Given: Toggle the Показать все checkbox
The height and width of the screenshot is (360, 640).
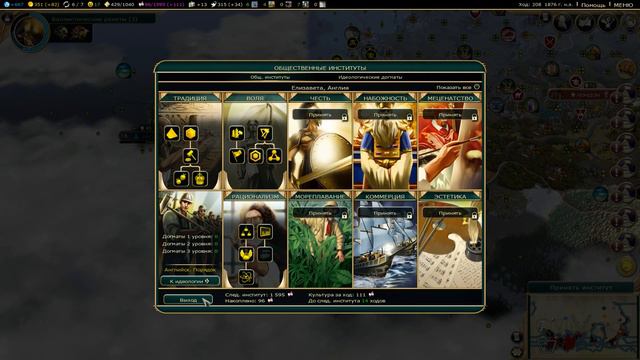Looking at the screenshot, I should 476,87.
